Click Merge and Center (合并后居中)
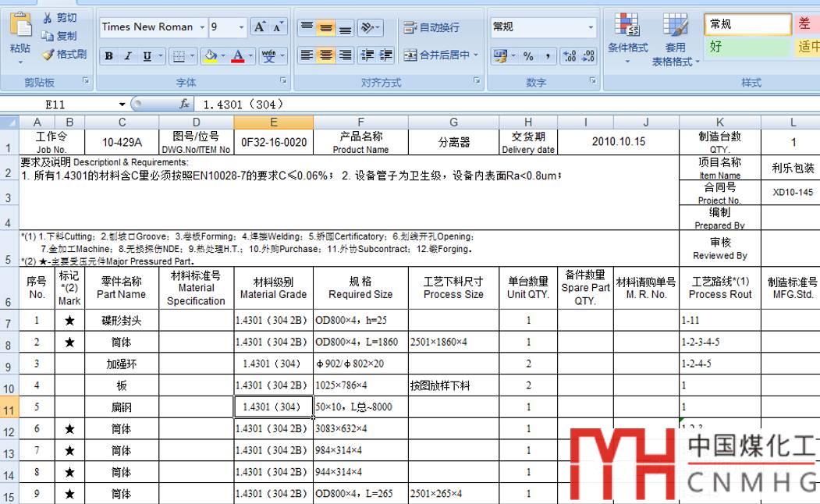The width and height of the screenshot is (820, 504). [x=436, y=55]
